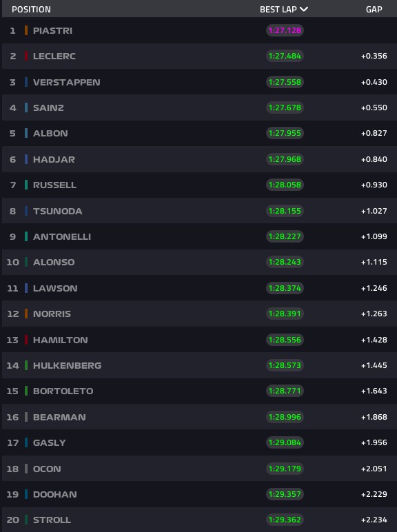
Task: Choose the HADJAR driver name
Action: pyautogui.click(x=54, y=159)
